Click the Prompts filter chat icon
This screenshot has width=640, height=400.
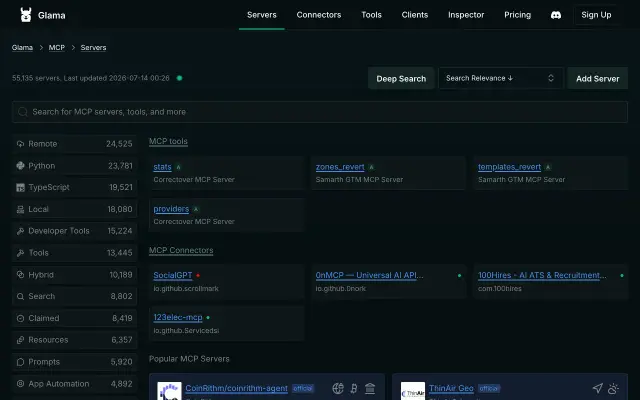coord(20,362)
